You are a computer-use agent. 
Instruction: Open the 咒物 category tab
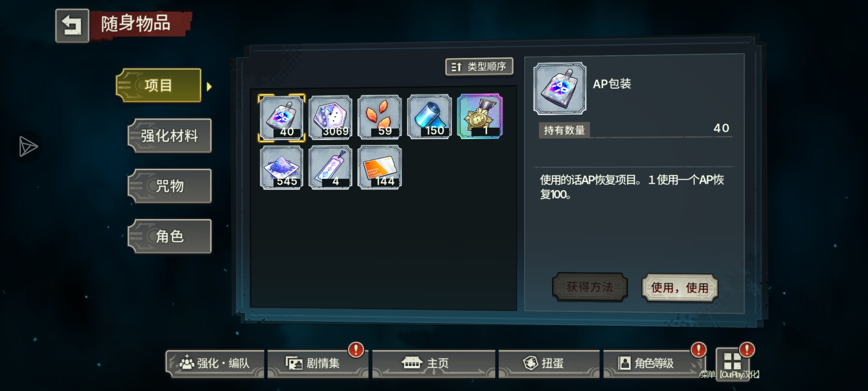coord(169,186)
